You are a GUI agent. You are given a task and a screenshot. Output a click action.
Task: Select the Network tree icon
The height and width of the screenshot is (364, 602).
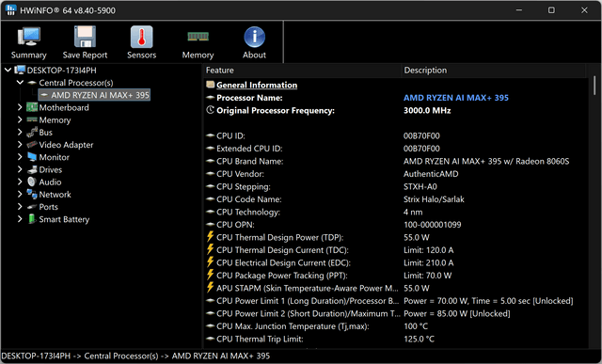pos(32,195)
